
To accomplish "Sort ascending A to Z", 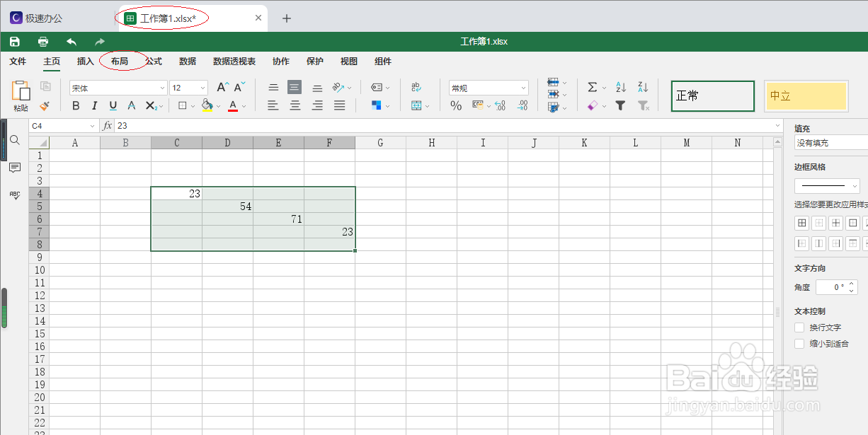I will (x=621, y=88).
